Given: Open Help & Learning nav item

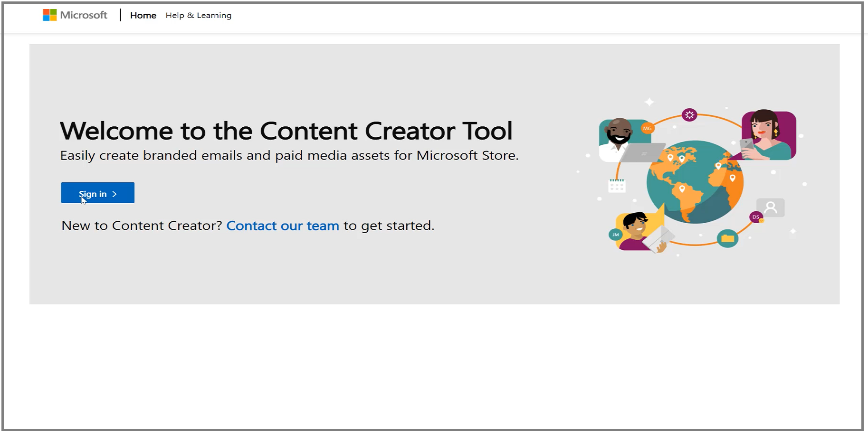Looking at the screenshot, I should click(x=199, y=15).
